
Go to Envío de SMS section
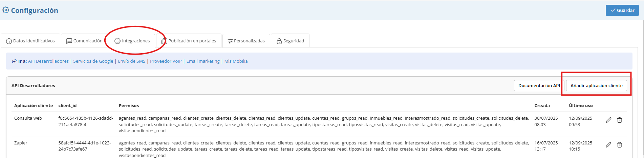tap(131, 61)
